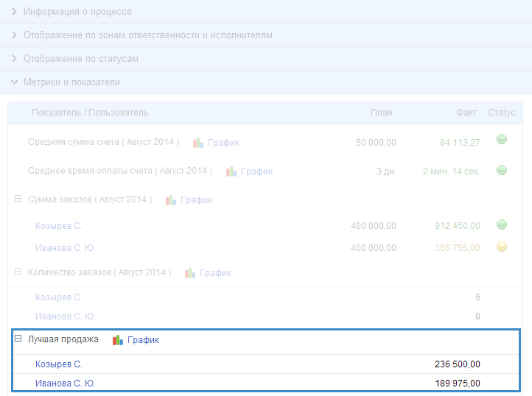This screenshot has width=532, height=396.
Task: Open График link for Количество заказов
Action: 215,273
